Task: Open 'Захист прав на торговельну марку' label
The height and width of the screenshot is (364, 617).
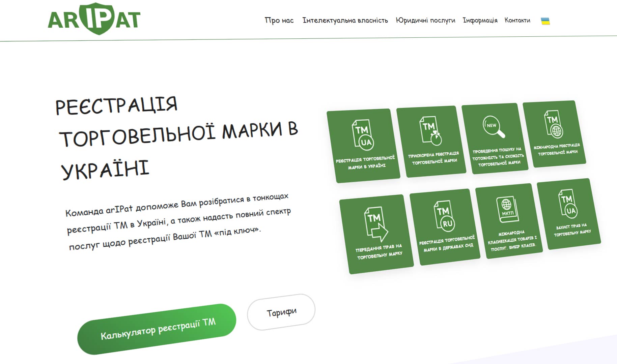Action: point(572,229)
